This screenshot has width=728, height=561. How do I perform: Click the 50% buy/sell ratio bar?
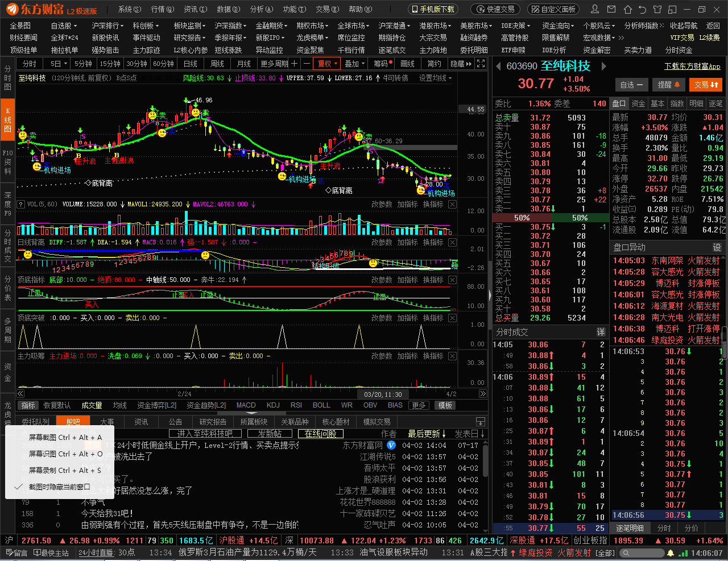pyautogui.click(x=551, y=218)
